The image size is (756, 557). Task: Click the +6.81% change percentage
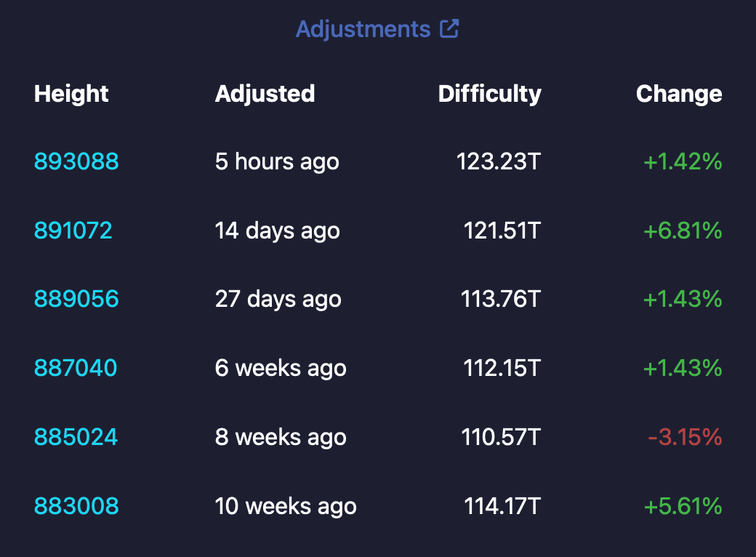tap(680, 231)
